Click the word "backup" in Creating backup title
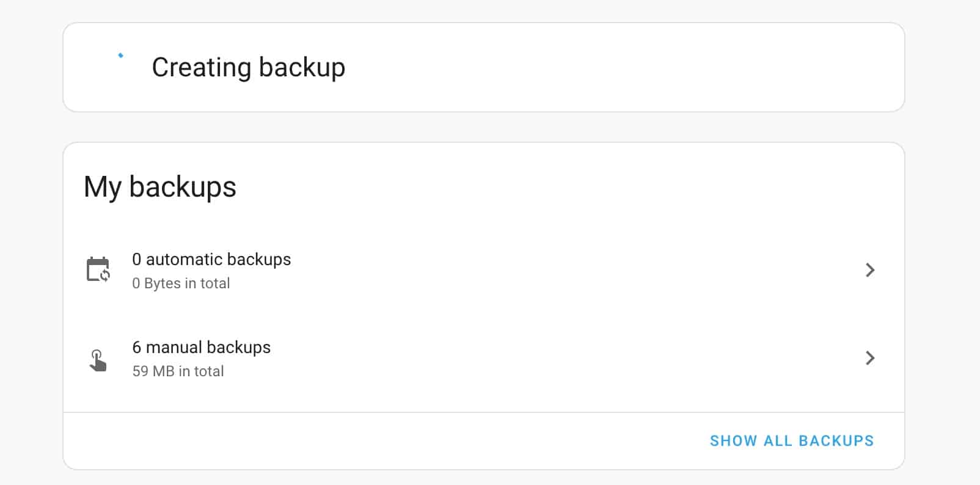 pyautogui.click(x=302, y=67)
